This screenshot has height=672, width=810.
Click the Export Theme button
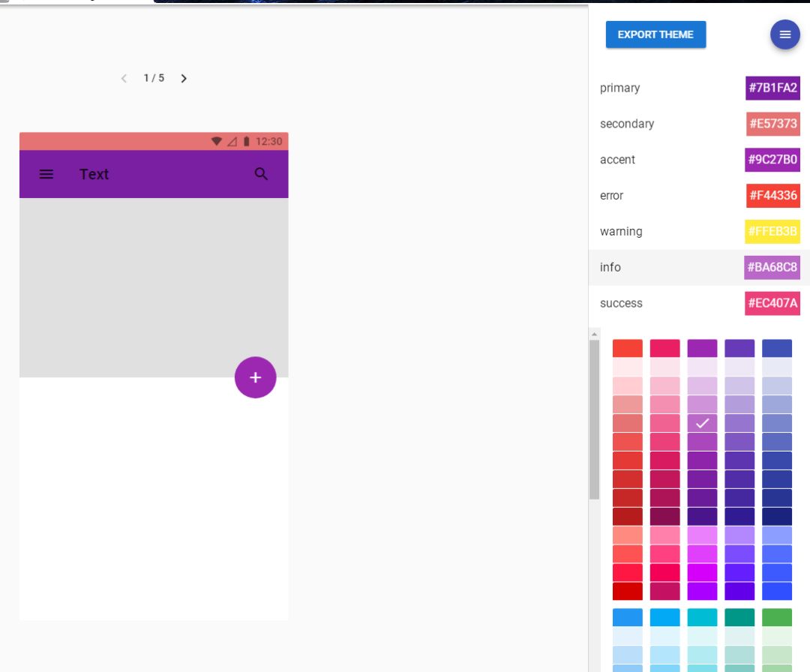(x=655, y=34)
